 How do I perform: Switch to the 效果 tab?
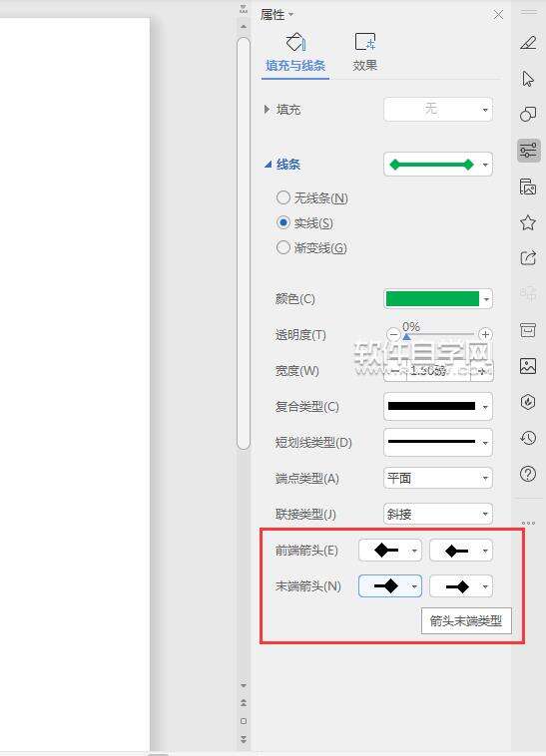tap(364, 53)
